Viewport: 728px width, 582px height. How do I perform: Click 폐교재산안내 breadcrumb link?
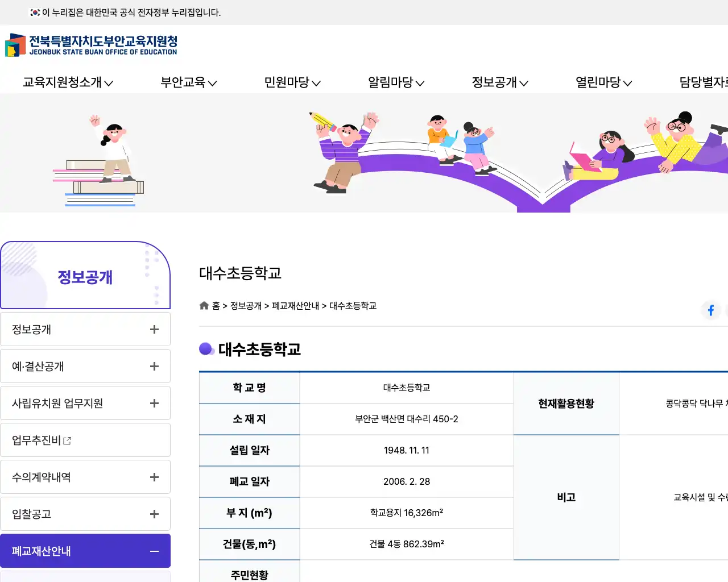(x=295, y=306)
